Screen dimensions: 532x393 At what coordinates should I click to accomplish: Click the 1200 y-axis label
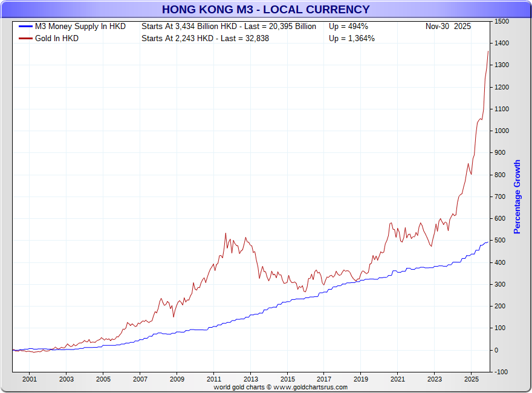point(502,87)
